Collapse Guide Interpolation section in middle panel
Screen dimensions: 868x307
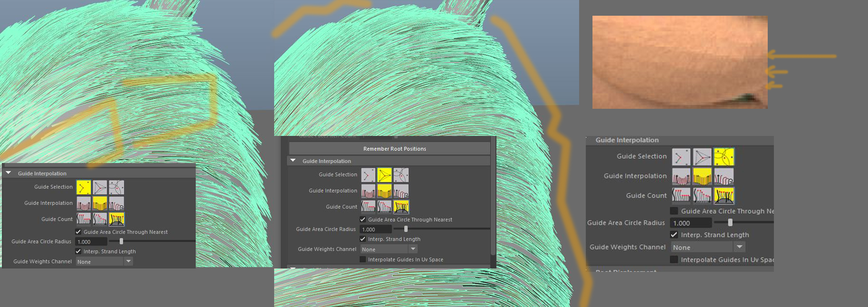coord(293,161)
